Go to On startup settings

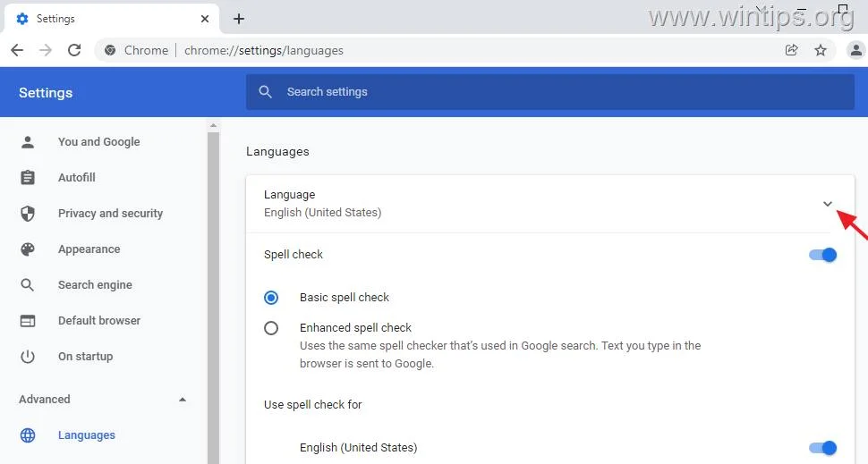85,357
